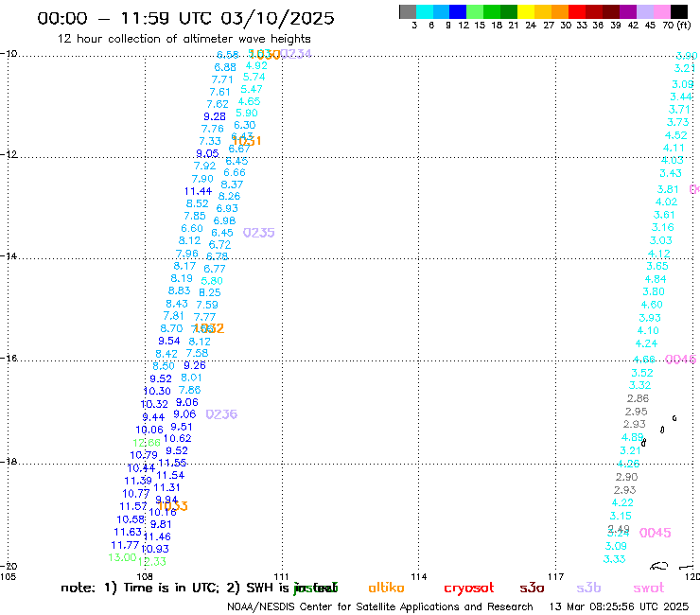Click the gray 3 ft color swatch

tap(408, 11)
